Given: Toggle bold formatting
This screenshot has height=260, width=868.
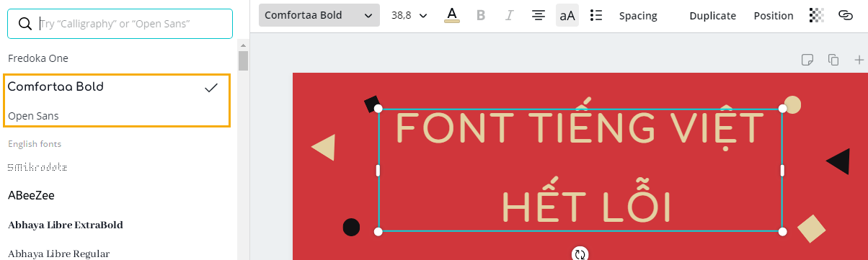Looking at the screenshot, I should (x=481, y=15).
